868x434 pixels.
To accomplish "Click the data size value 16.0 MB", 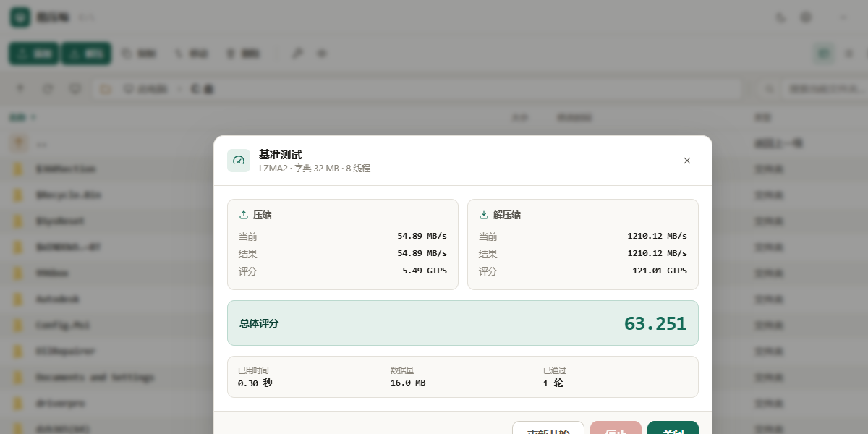I will click(408, 383).
